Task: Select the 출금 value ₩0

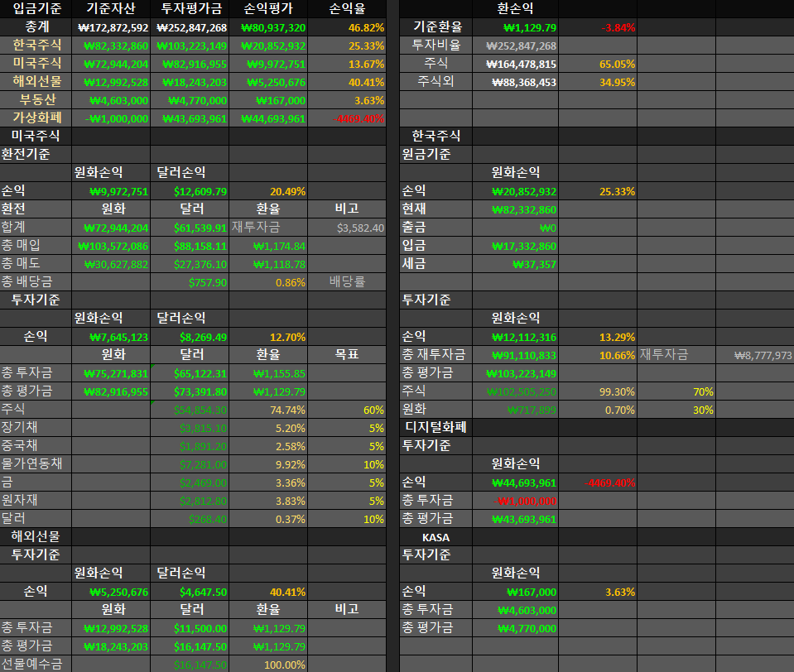Action: click(x=516, y=228)
